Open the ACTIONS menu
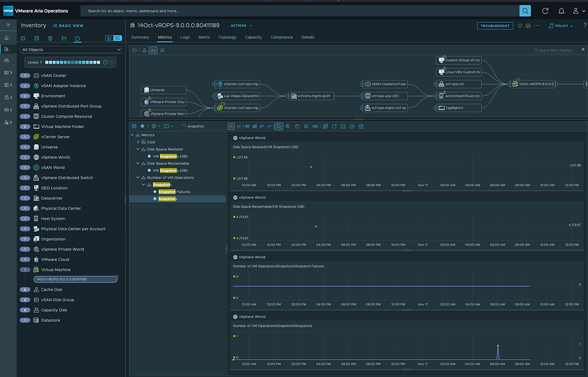Image resolution: width=588 pixels, height=377 pixels. coord(239,25)
